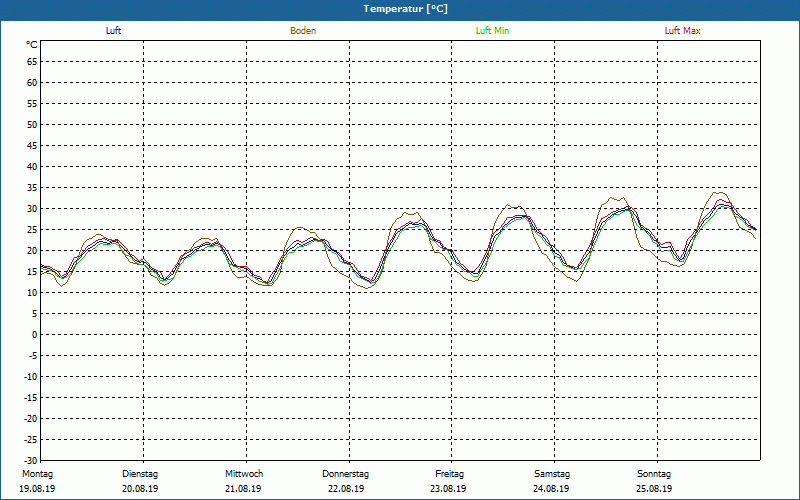Click the -5 y-axis value
This screenshot has height=500, width=800.
pos(33,356)
